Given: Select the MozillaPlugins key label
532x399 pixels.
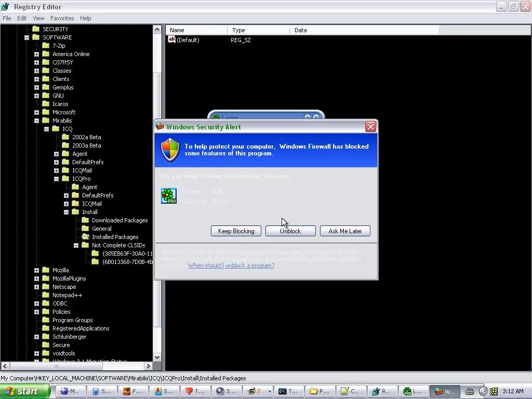Looking at the screenshot, I should [x=69, y=278].
